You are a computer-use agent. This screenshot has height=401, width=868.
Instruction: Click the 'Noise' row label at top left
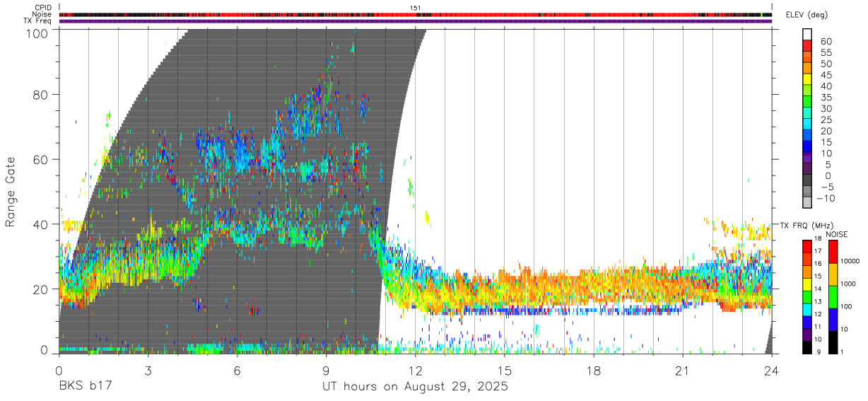tap(43, 14)
